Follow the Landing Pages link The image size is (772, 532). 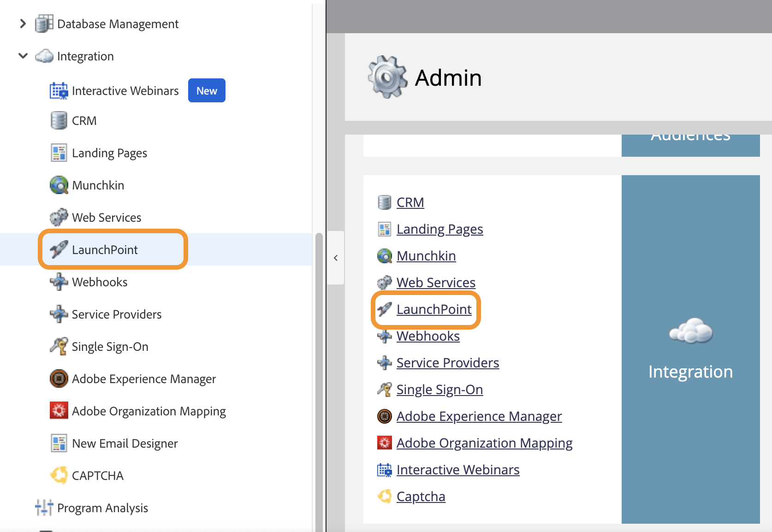coord(439,229)
